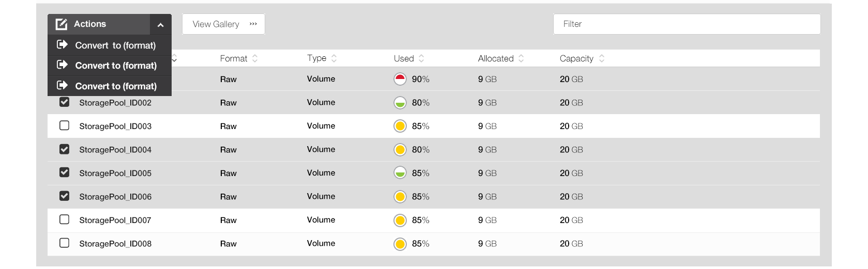Click StoragePool_ID003's yellow usage indicator
The width and height of the screenshot is (868, 269).
tap(400, 126)
